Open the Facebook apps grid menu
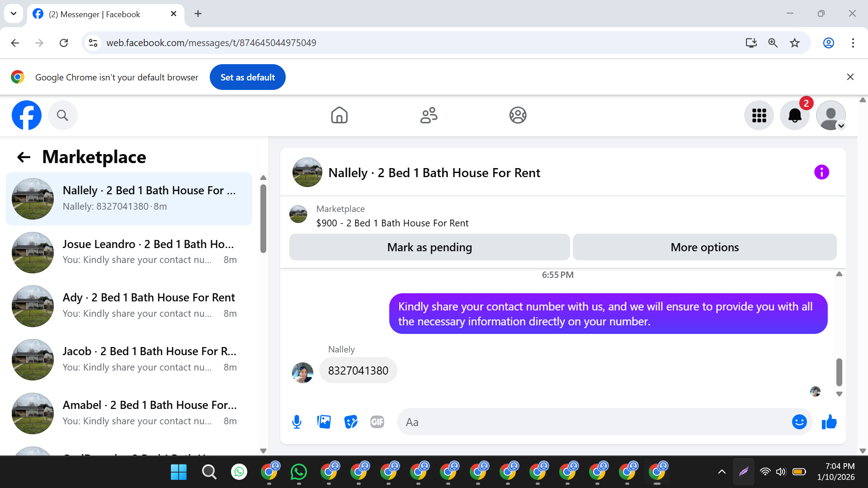 pyautogui.click(x=759, y=116)
